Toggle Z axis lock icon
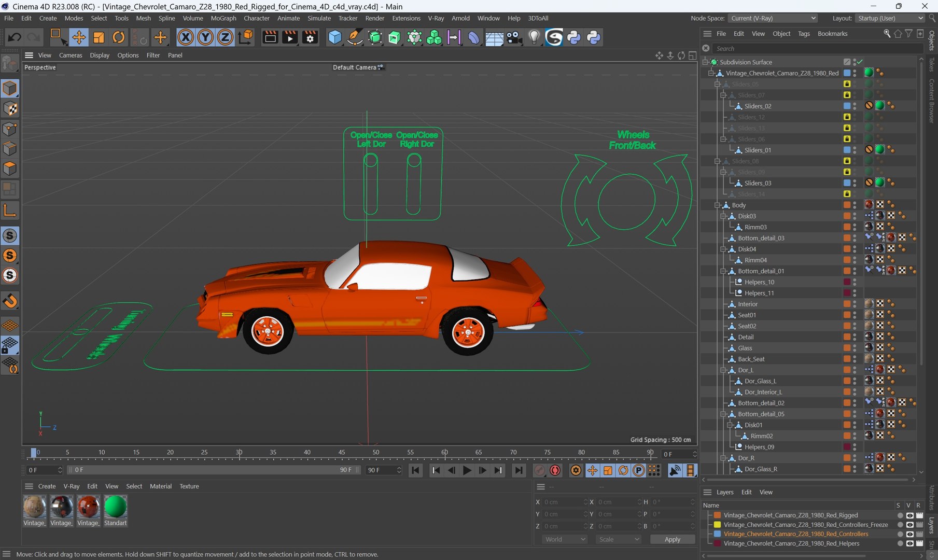The height and width of the screenshot is (560, 938). click(225, 37)
